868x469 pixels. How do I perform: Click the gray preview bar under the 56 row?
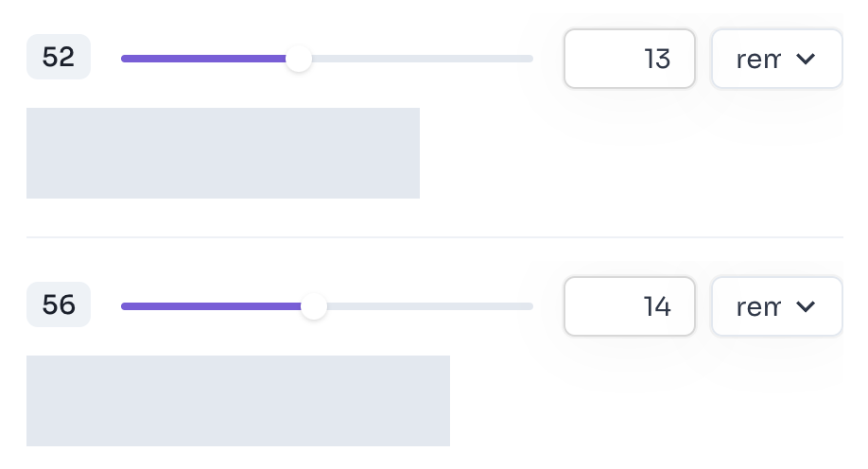click(x=238, y=401)
